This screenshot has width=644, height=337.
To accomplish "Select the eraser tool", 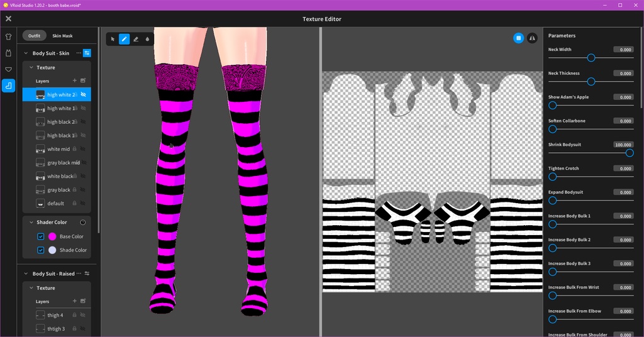I will 136,39.
